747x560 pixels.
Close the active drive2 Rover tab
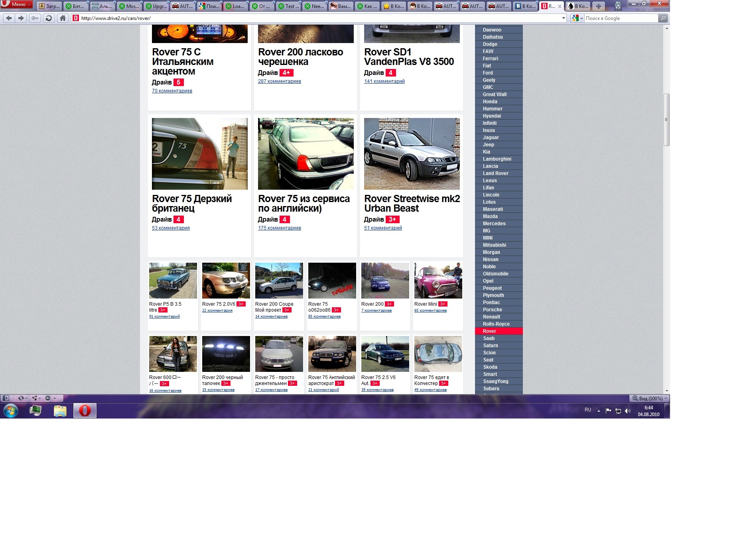560,6
